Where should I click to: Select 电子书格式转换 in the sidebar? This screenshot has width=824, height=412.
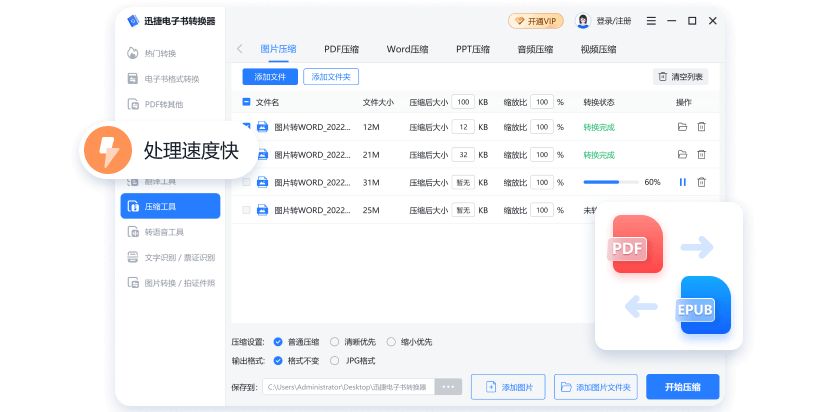[x=171, y=79]
